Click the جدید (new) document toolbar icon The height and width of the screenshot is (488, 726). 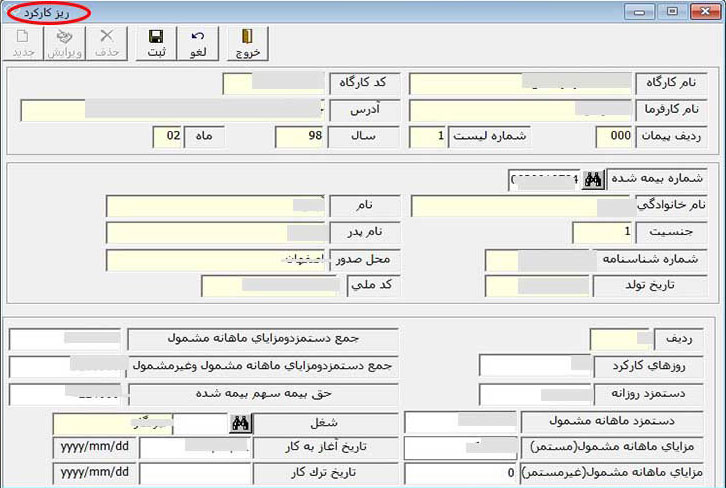coord(23,42)
